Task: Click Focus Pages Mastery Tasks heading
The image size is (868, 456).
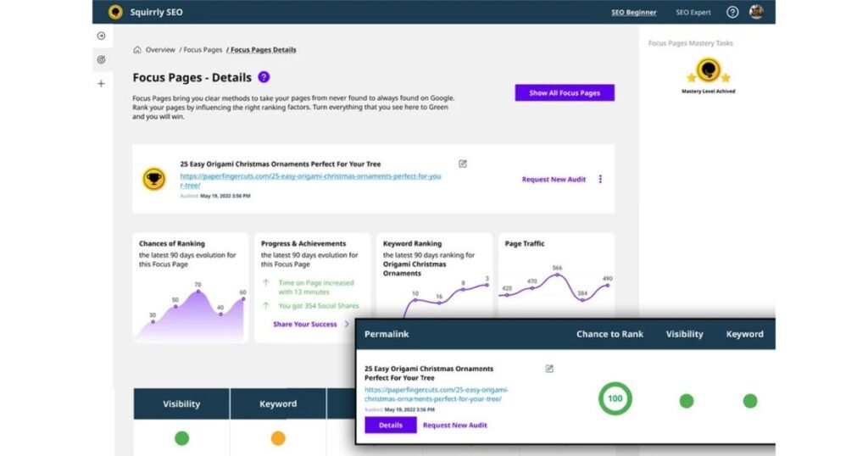Action: 690,43
